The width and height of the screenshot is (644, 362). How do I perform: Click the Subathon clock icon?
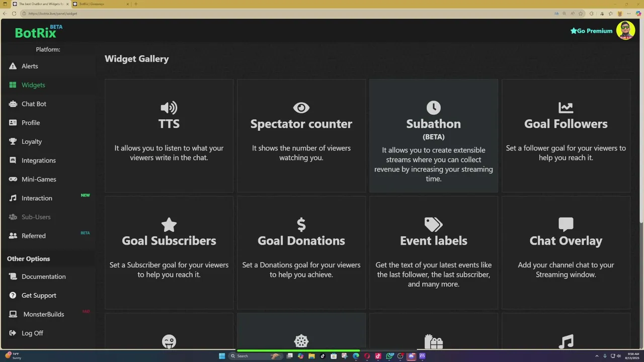[x=433, y=108]
